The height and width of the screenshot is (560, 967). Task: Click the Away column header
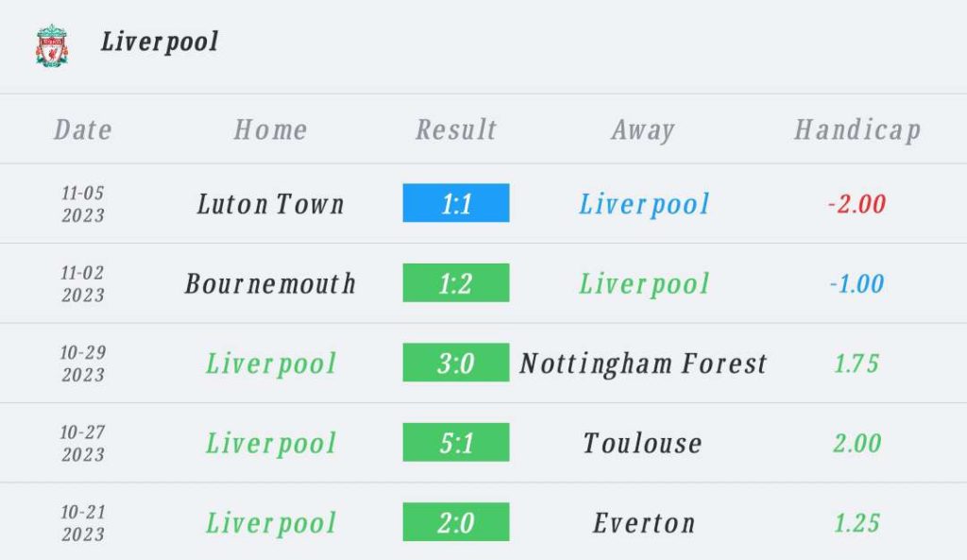tap(643, 129)
